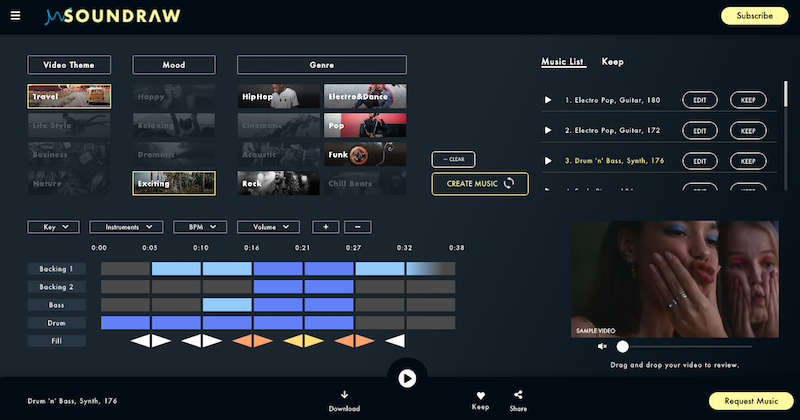Choose the Funk genre
The width and height of the screenshot is (800, 420).
365,154
